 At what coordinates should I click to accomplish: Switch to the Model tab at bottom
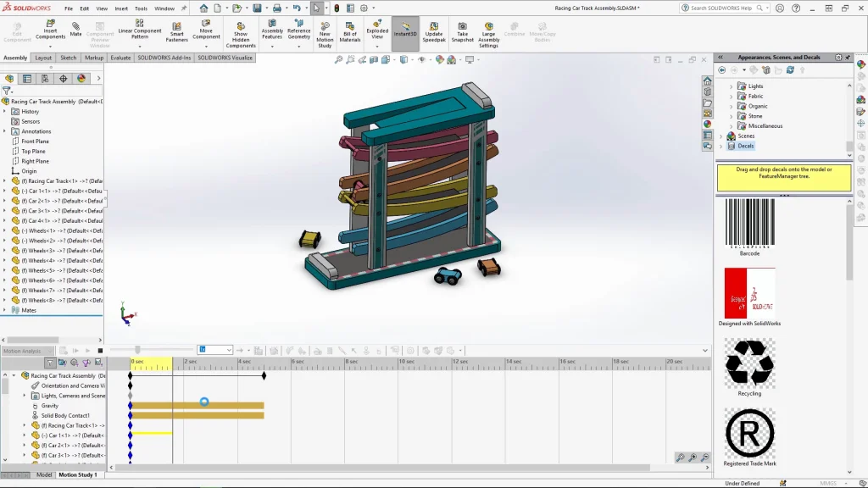click(44, 474)
